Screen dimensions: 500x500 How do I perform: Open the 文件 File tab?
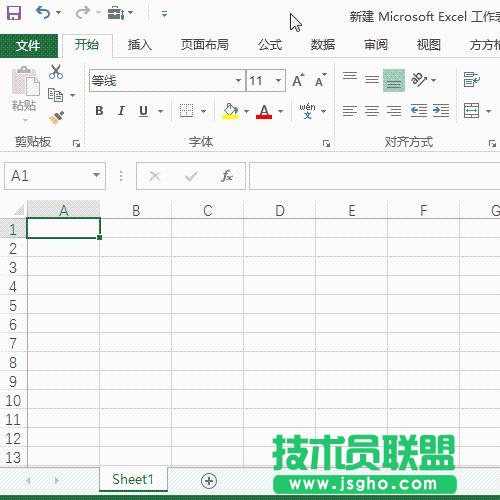pos(28,46)
